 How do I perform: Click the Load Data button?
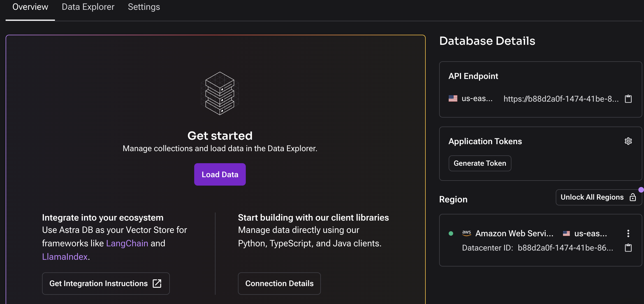click(220, 174)
